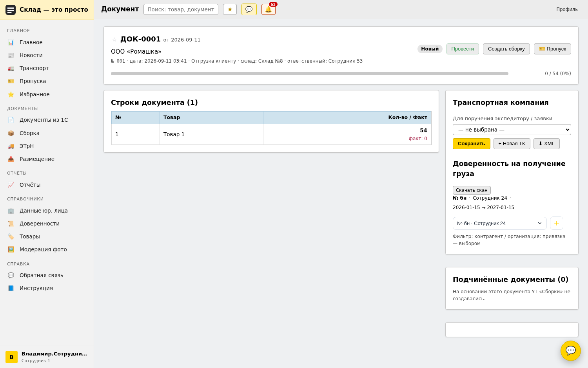The height and width of the screenshot is (368, 588).
Task: Click the Провести button
Action: click(x=463, y=49)
